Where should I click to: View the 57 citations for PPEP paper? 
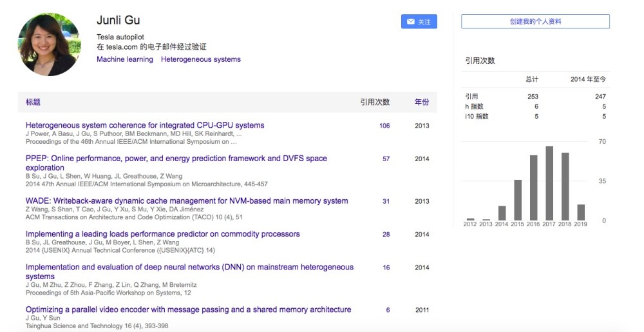coord(386,159)
